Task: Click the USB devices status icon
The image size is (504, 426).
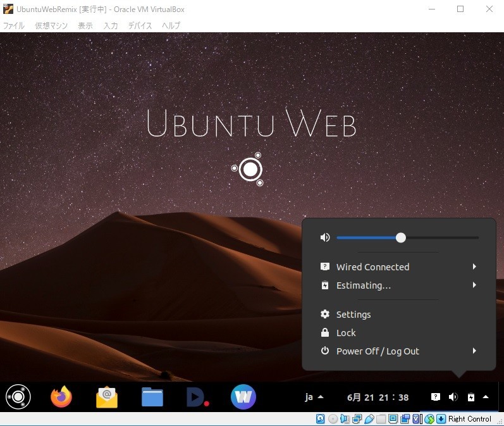Action: 369,418
